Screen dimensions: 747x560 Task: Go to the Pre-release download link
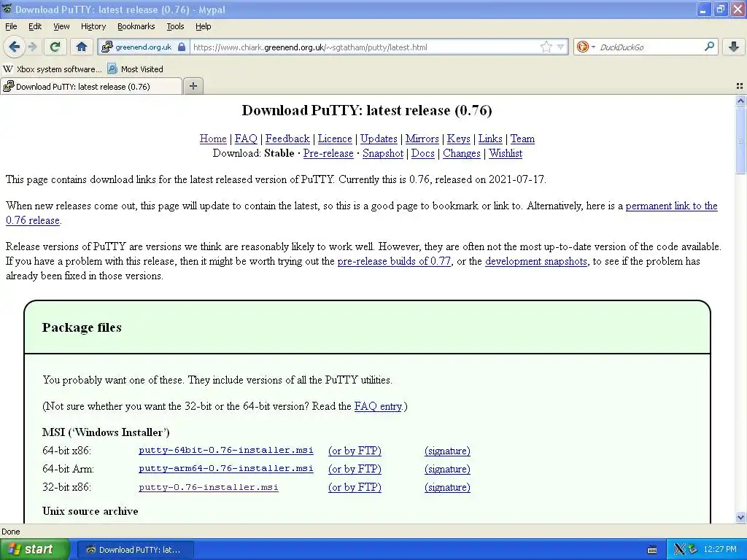pos(328,153)
